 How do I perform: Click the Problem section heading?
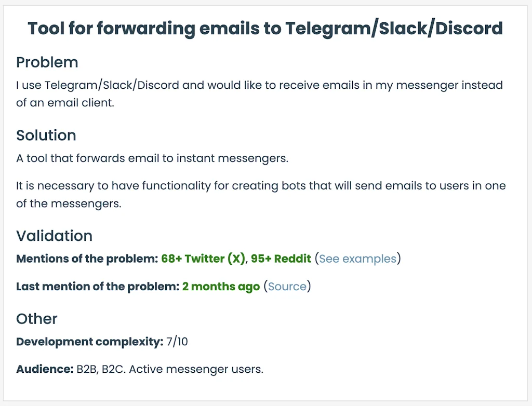pos(47,62)
